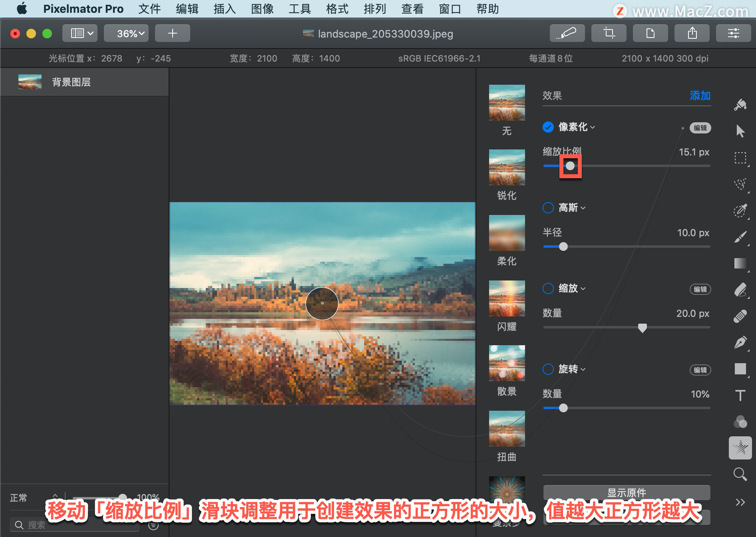Click the 显示原件 button
Image resolution: width=756 pixels, height=537 pixels.
click(627, 493)
